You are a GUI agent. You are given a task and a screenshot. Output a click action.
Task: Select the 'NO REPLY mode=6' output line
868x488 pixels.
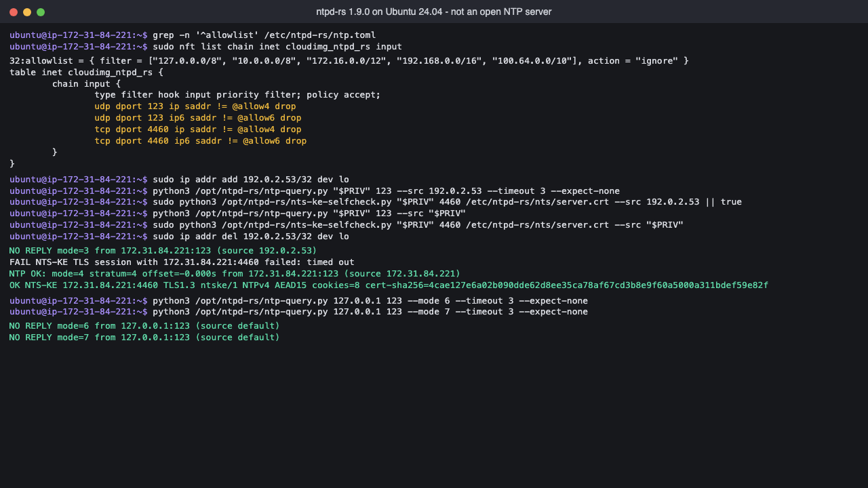pos(144,326)
